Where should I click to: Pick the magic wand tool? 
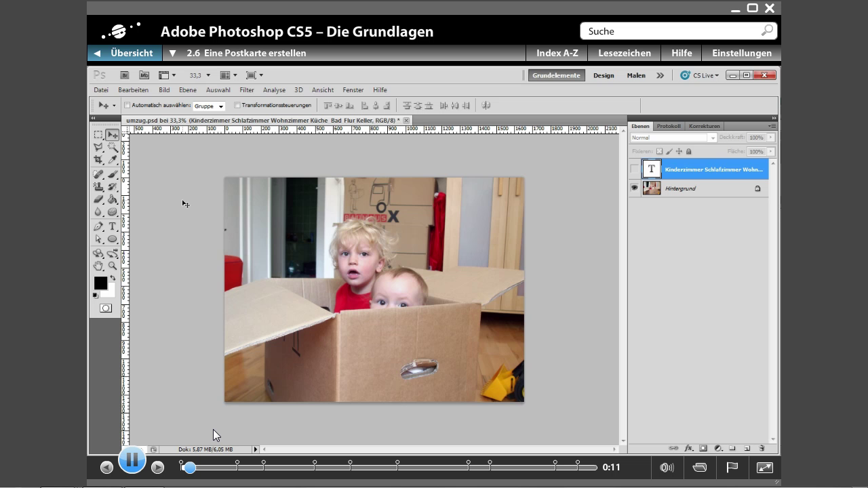113,147
